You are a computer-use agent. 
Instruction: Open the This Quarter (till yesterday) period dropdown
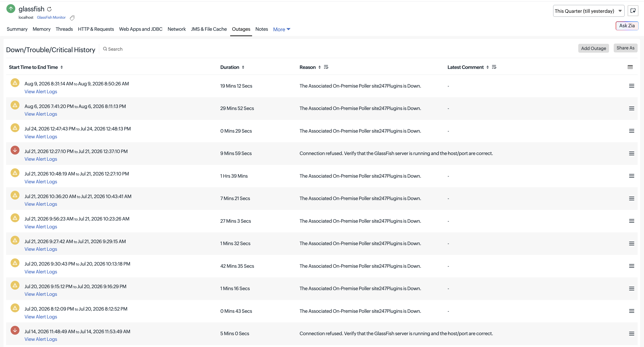pyautogui.click(x=589, y=11)
